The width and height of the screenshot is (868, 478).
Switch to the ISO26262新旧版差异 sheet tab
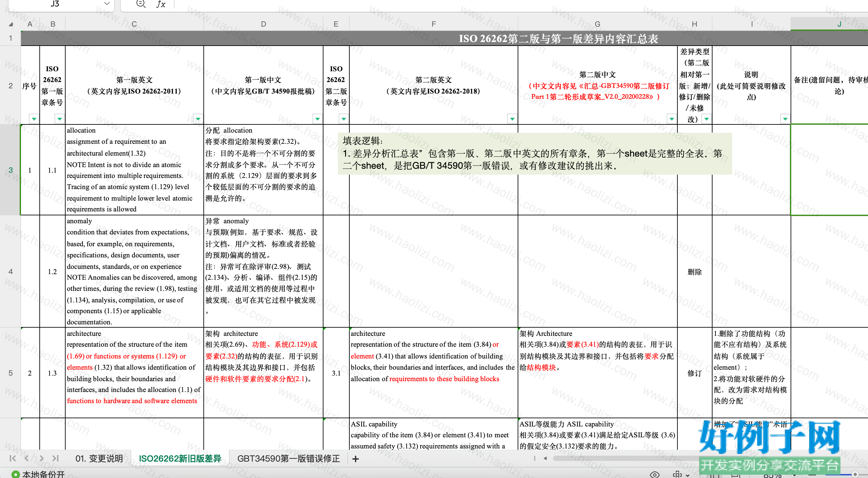point(180,458)
